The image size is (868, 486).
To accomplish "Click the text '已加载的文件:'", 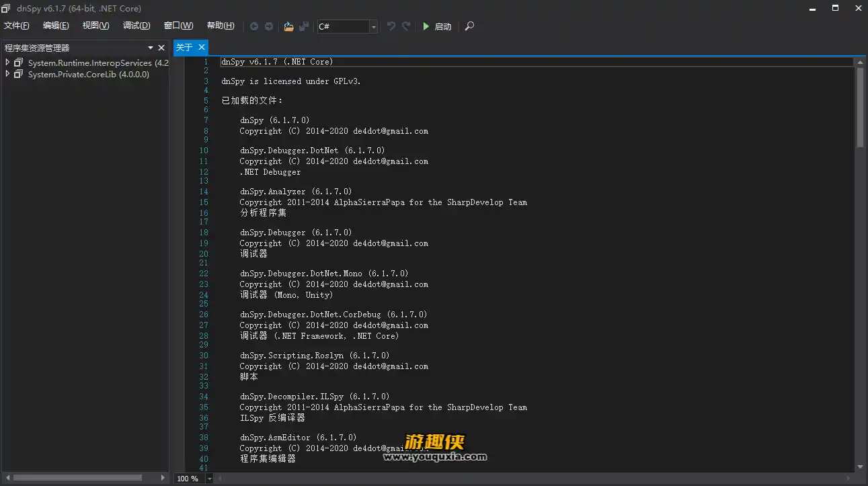I will click(252, 101).
